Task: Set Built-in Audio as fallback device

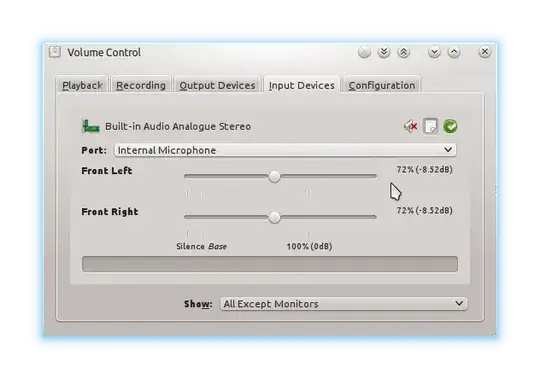Action: point(450,127)
